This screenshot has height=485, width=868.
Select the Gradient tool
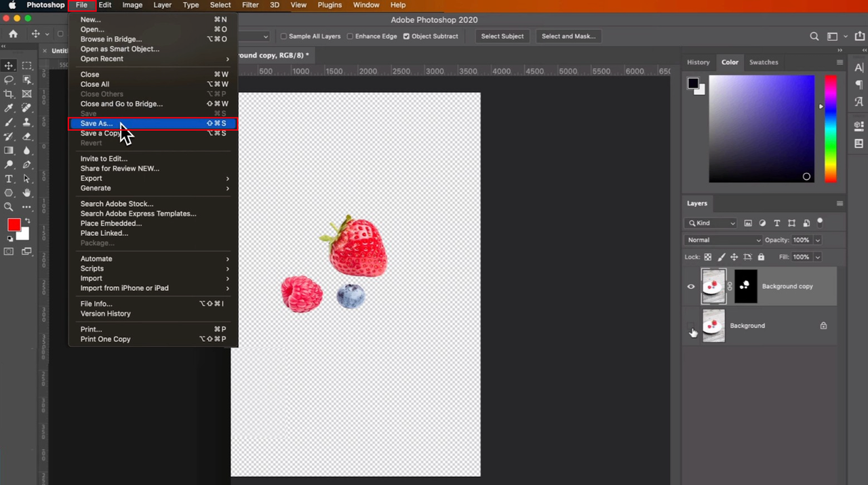[9, 151]
